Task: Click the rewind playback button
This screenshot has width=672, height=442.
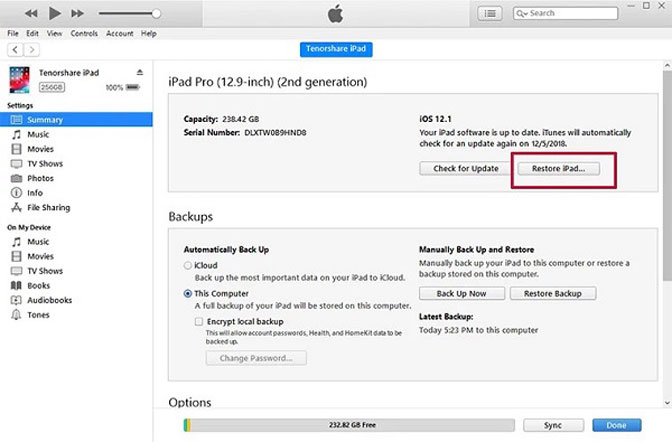Action: pyautogui.click(x=31, y=14)
